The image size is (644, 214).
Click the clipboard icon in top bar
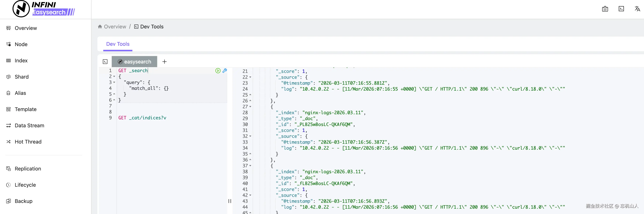tap(605, 9)
